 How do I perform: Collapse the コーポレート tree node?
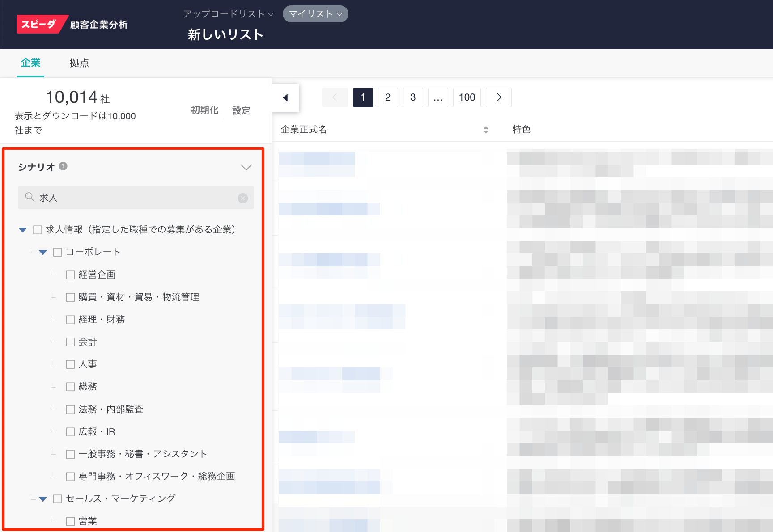tap(43, 252)
